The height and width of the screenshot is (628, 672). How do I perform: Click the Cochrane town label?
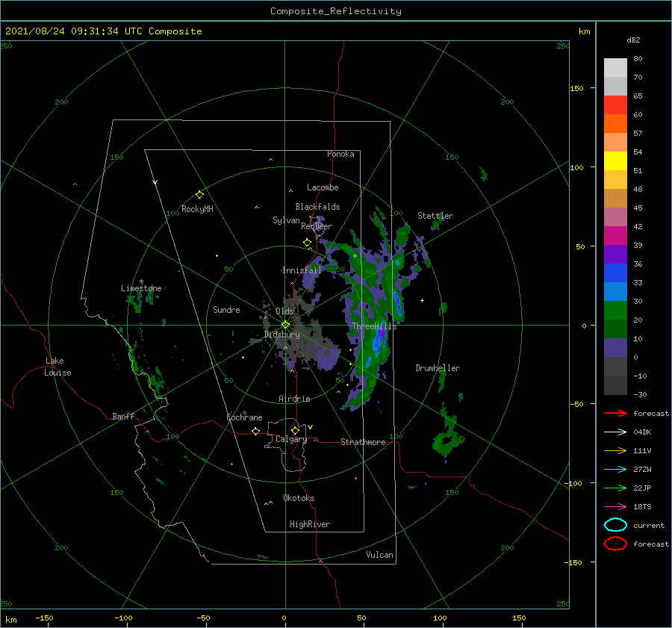coord(244,417)
